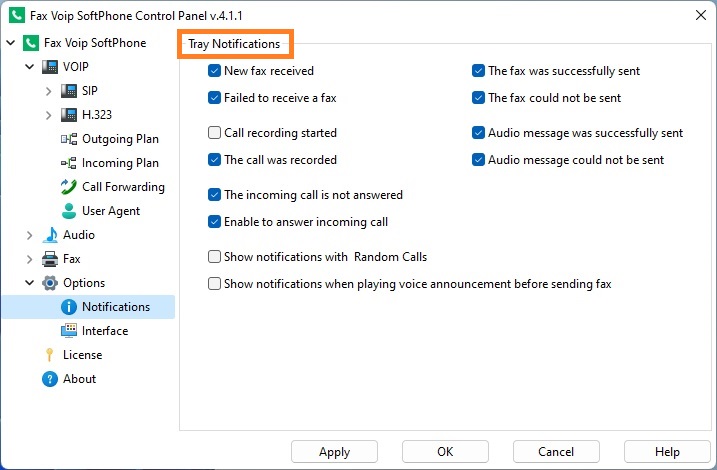Uncheck Audio message was successfully sent

click(478, 133)
